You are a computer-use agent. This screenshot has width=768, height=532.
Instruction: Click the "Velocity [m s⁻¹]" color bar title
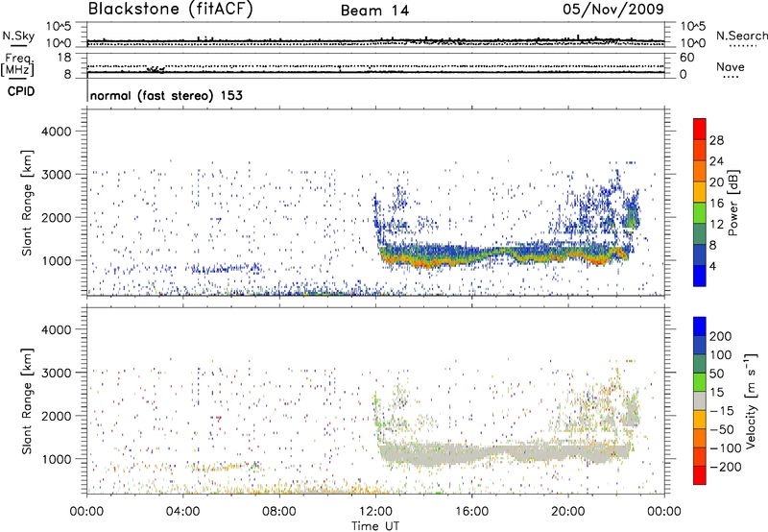pyautogui.click(x=751, y=400)
